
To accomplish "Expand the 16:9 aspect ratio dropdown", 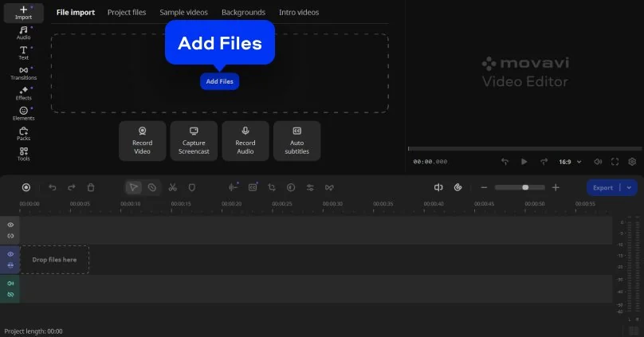I will (570, 162).
